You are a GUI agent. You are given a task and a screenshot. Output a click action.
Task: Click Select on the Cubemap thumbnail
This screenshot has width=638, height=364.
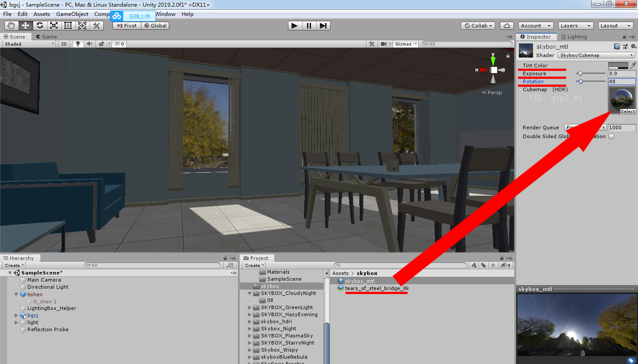(x=627, y=112)
